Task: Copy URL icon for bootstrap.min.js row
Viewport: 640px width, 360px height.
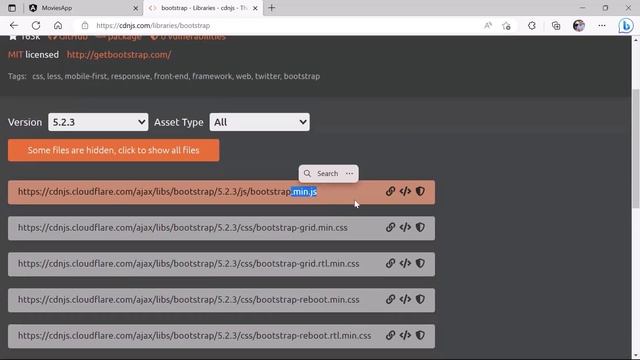Action: 390,191
